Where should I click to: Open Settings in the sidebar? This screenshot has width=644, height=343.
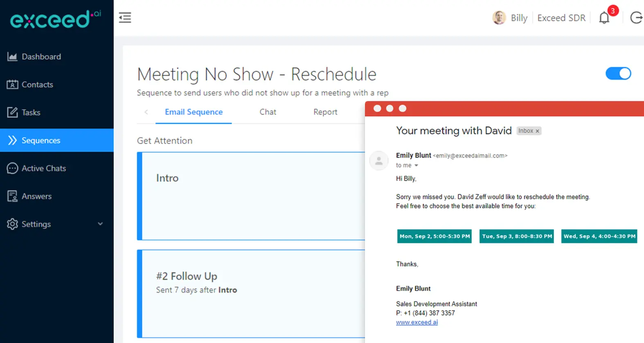pyautogui.click(x=57, y=224)
